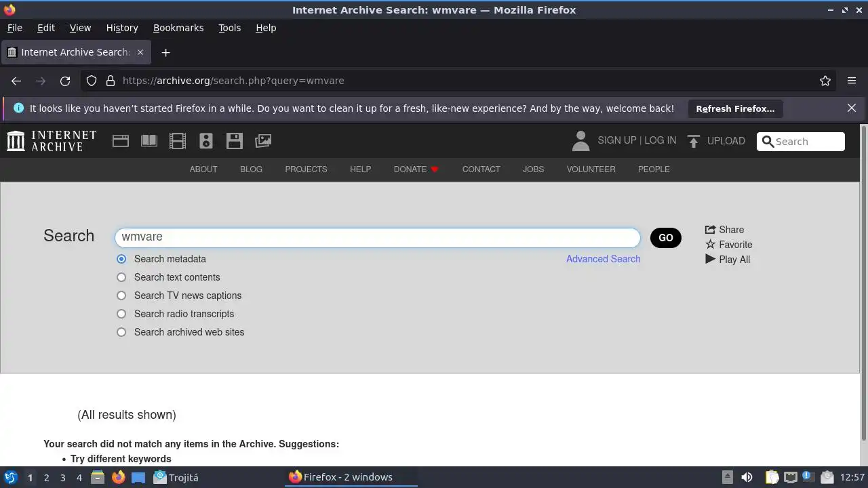The height and width of the screenshot is (488, 868).
Task: Open the Advanced Search link
Action: [x=604, y=259]
